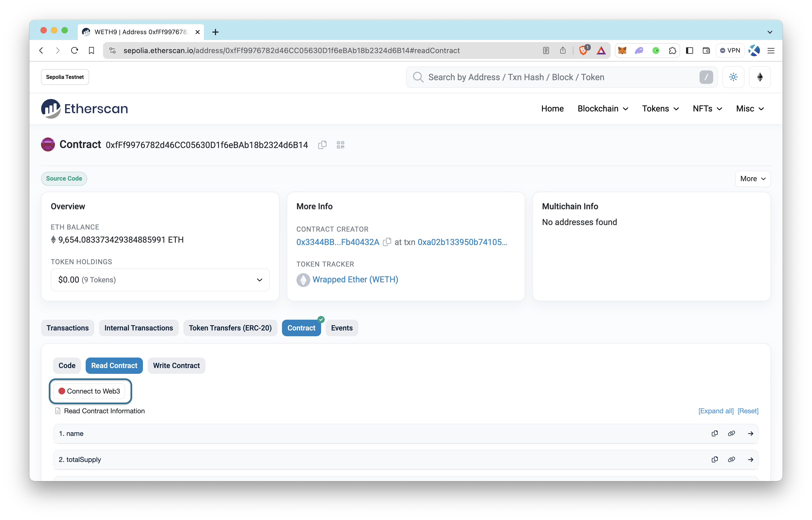
Task: Toggle the browser sidebar panel
Action: click(690, 50)
